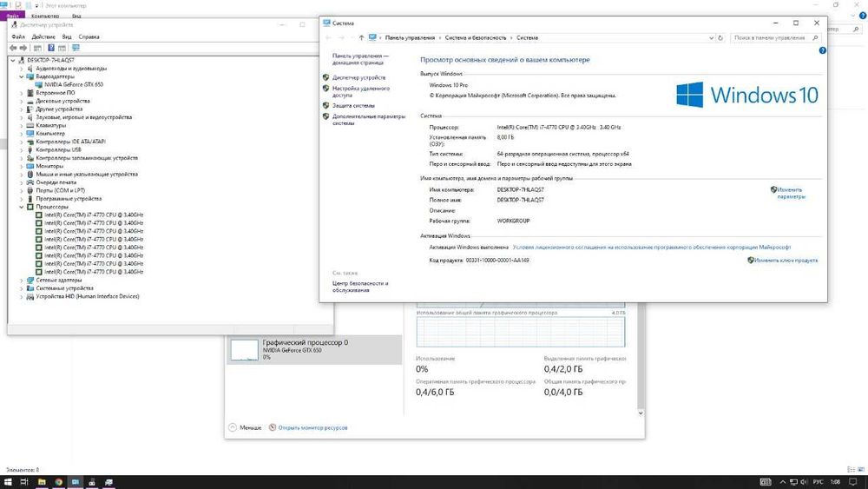Image resolution: width=868 pixels, height=489 pixels.
Task: Select Графический процессор 0 entry in Task Manager
Action: [x=314, y=350]
